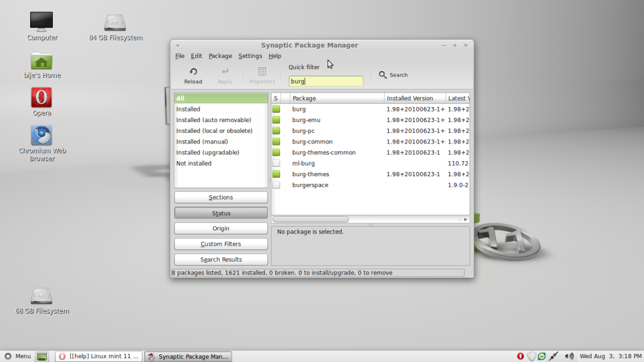Sort by the Package column header
The width and height of the screenshot is (644, 362).
pyautogui.click(x=337, y=98)
